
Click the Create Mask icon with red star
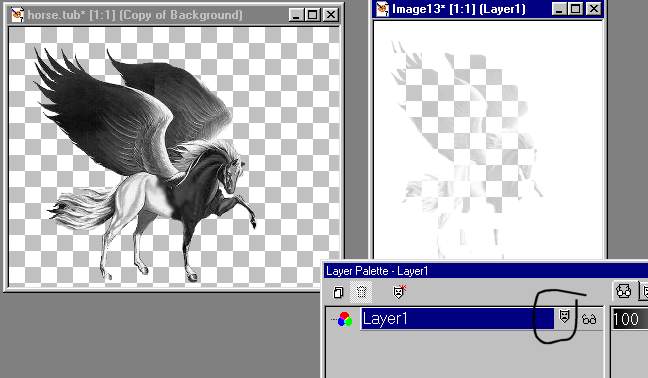[400, 292]
